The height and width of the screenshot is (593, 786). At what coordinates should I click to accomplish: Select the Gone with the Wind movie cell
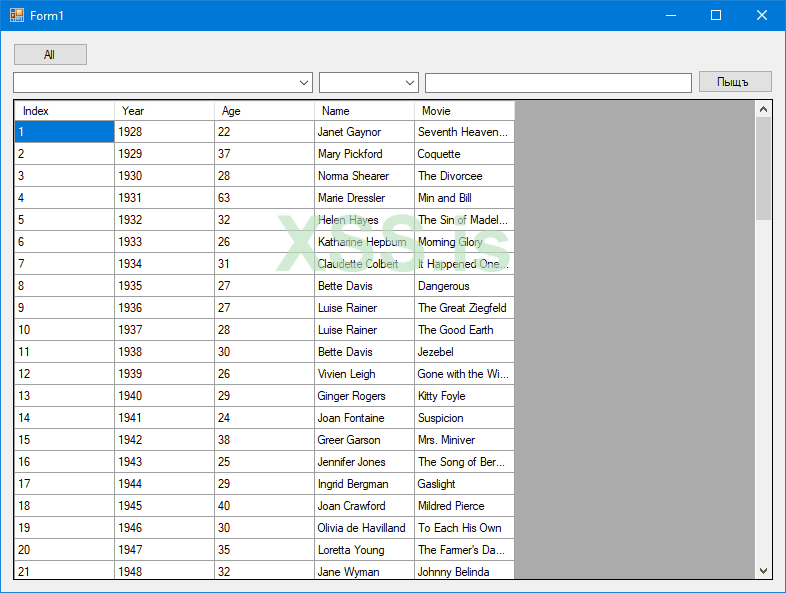[464, 374]
